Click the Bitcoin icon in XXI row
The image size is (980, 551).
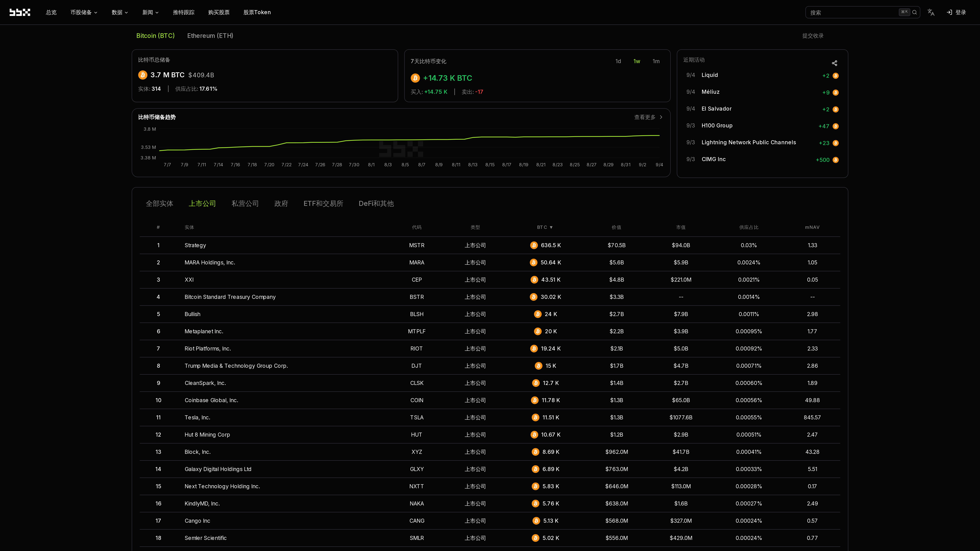coord(534,280)
